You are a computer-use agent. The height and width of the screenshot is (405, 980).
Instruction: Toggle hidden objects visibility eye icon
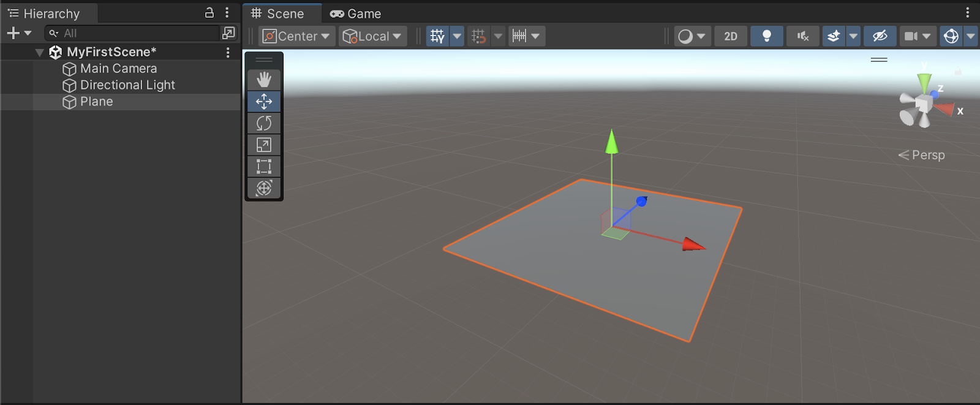pos(880,36)
